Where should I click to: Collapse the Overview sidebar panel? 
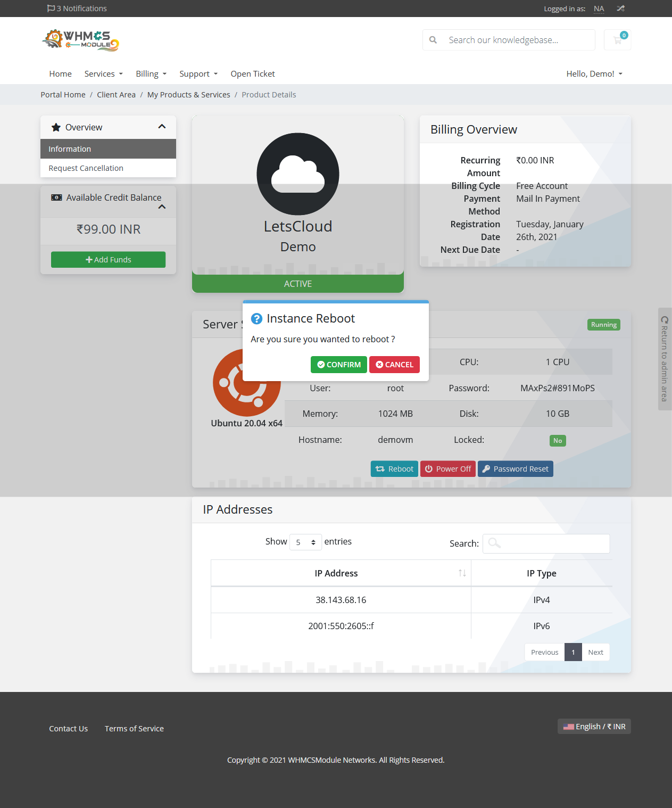coord(162,127)
